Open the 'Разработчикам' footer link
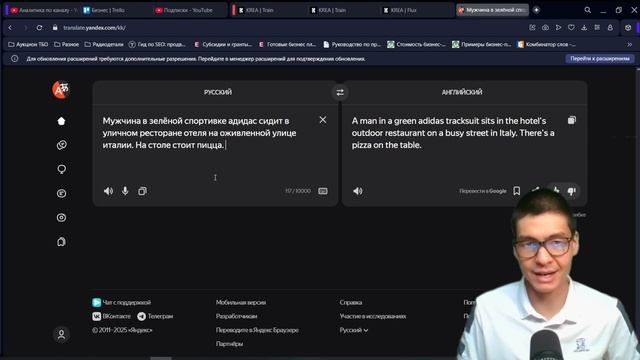Screen dimensions: 640x360 [x=236, y=316]
